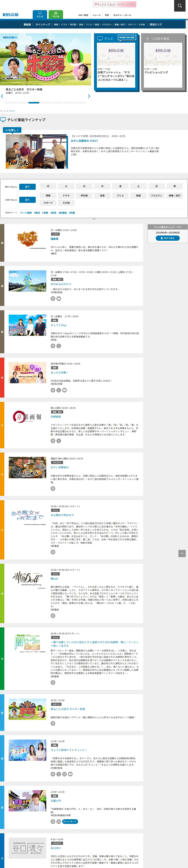The height and width of the screenshot is (868, 188).
Task: Open the website globe icon for 京の水ものがたり
Action: click(x=53, y=299)
